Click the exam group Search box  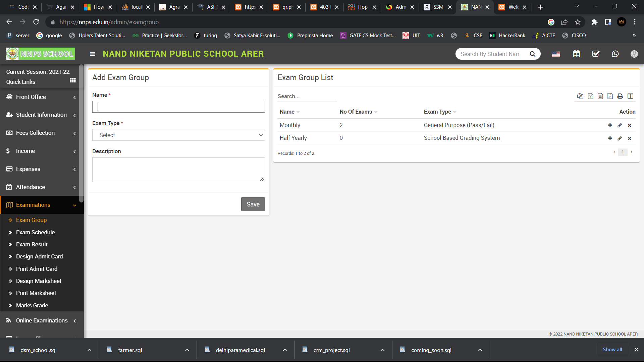click(307, 97)
